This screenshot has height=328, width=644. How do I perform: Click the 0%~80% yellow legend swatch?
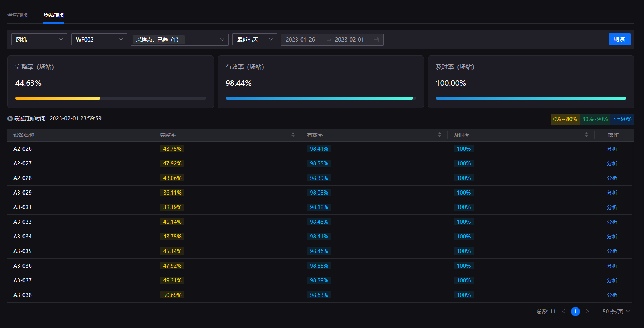[x=565, y=119]
